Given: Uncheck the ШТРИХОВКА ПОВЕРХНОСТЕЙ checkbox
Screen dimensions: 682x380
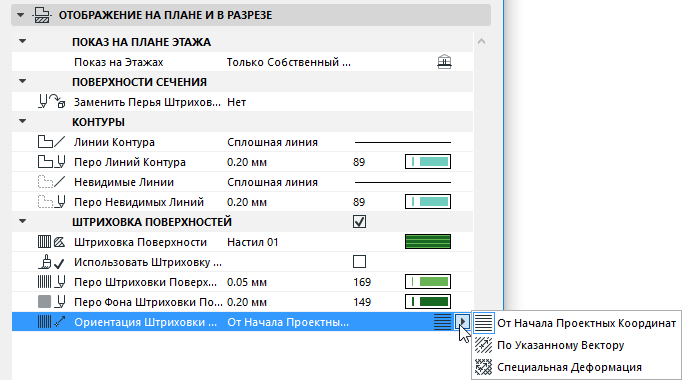Looking at the screenshot, I should (359, 222).
